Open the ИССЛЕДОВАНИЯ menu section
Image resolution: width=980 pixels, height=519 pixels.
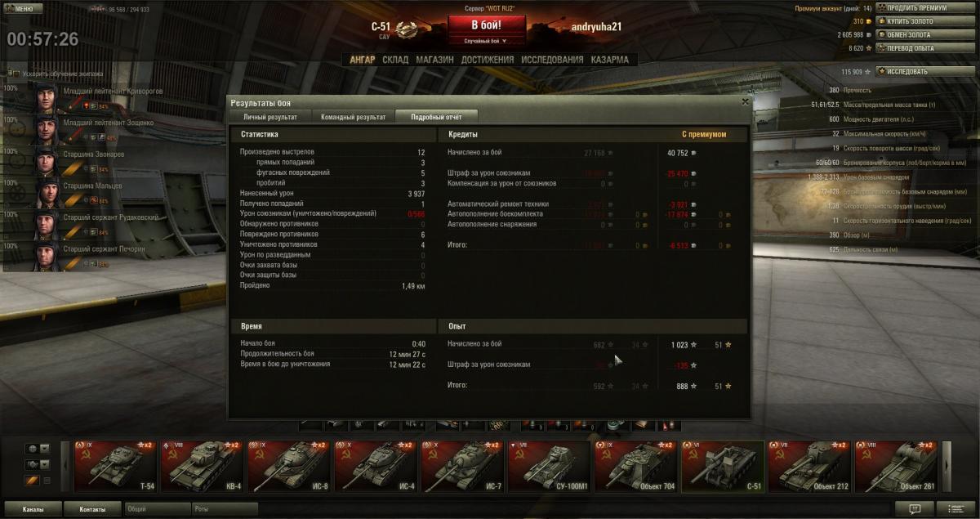pyautogui.click(x=552, y=60)
